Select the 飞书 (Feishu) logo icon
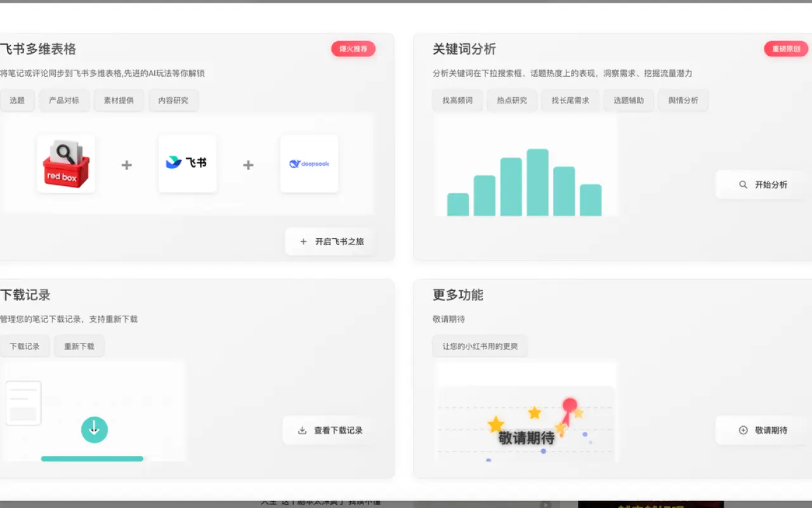Viewport: 812px width, 508px height. [187, 163]
